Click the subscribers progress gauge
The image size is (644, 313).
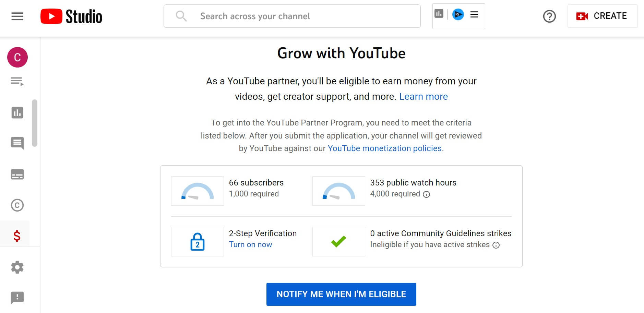pos(197,191)
